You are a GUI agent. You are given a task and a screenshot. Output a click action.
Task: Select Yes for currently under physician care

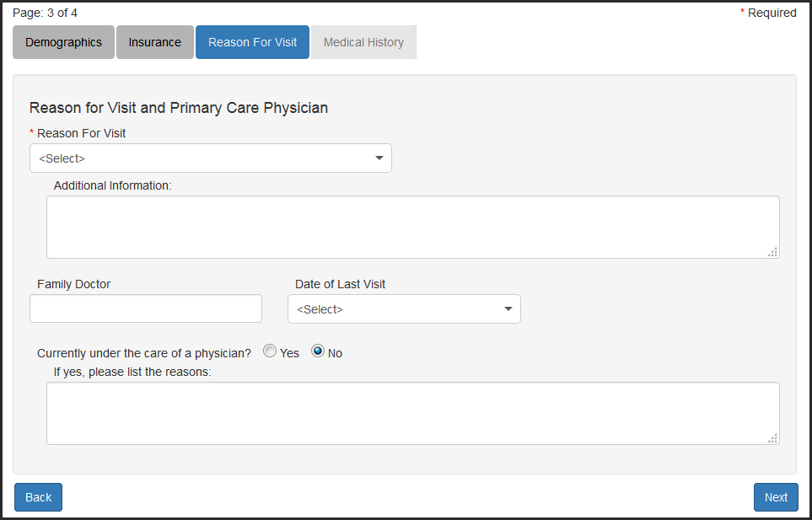270,351
